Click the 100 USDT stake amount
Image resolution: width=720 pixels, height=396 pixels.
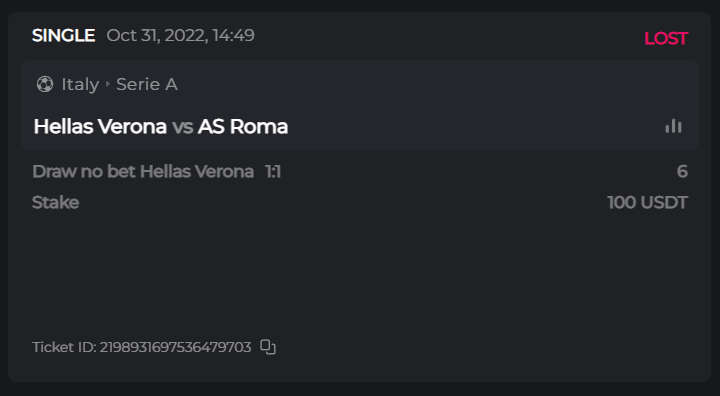(x=647, y=202)
